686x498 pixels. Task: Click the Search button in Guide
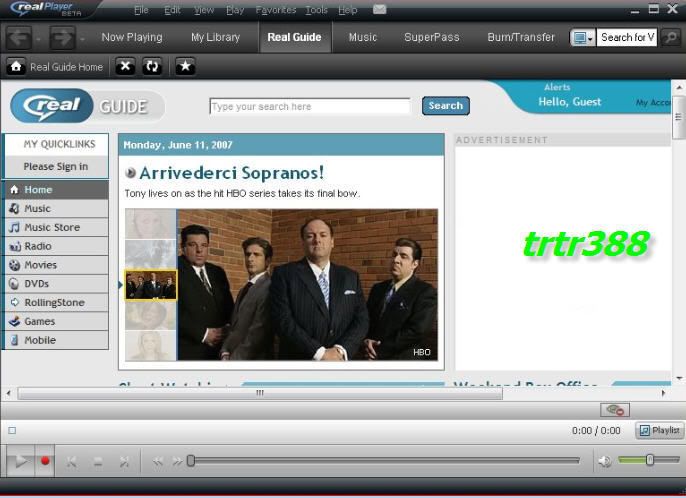445,106
